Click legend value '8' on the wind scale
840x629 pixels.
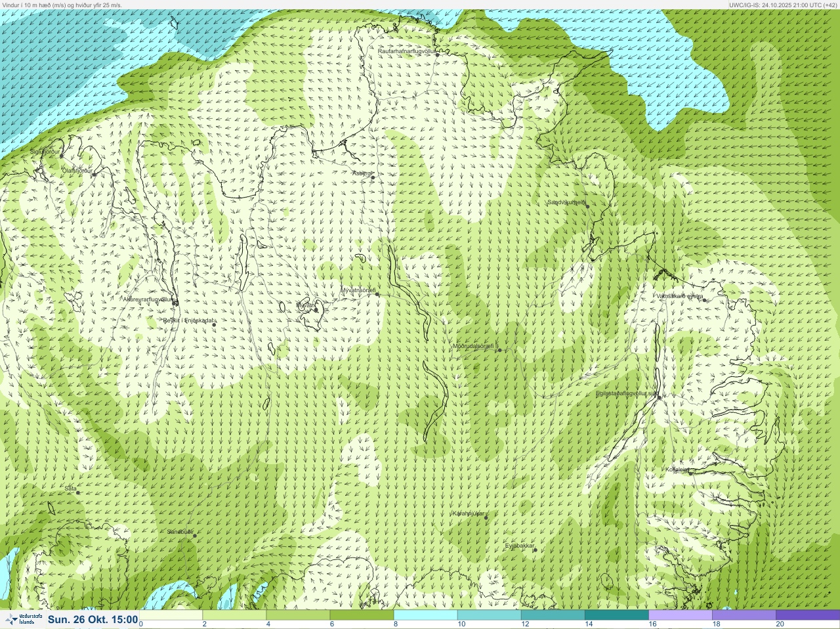tap(396, 624)
